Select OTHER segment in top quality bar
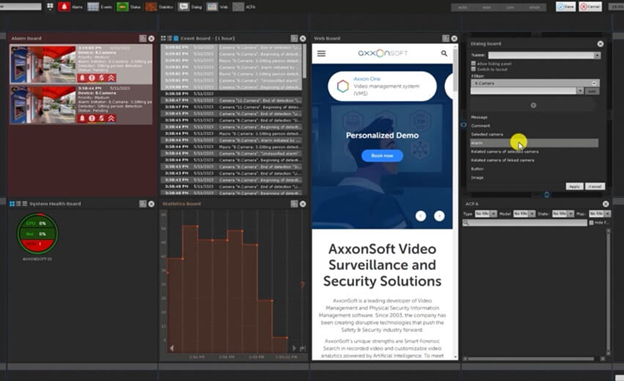624x381 pixels. [x=534, y=8]
